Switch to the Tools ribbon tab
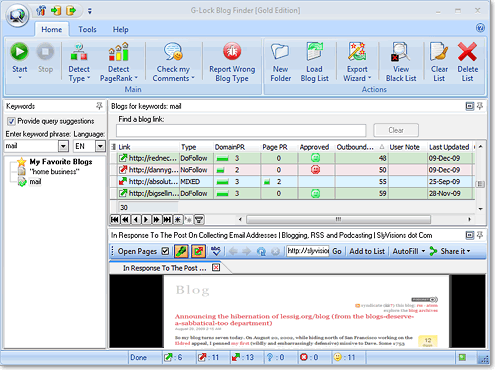The width and height of the screenshot is (500, 375). point(87,30)
